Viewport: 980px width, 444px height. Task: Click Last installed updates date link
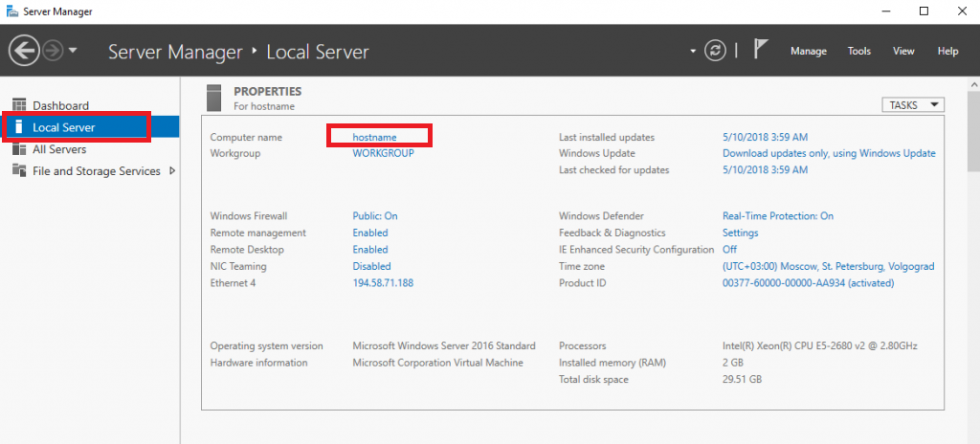click(765, 137)
